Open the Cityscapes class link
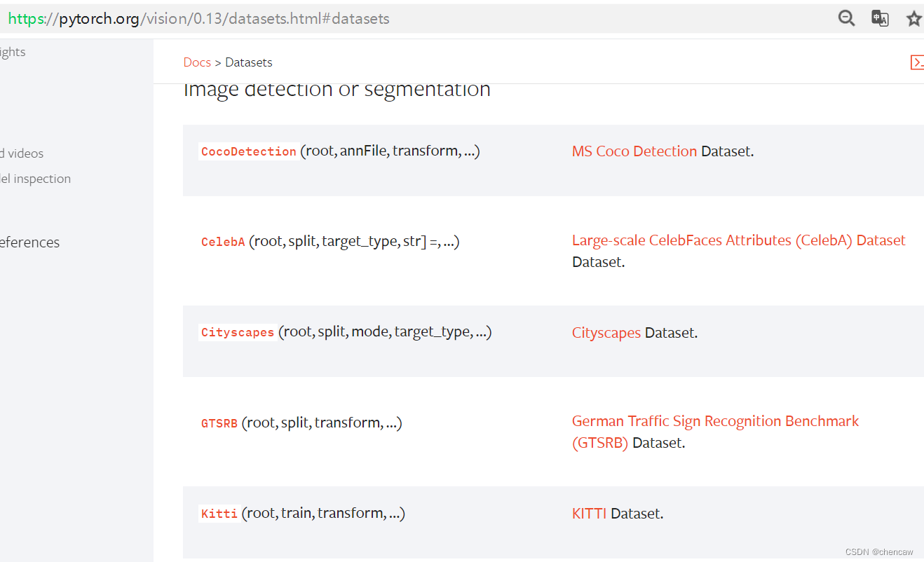924x562 pixels. coord(237,332)
